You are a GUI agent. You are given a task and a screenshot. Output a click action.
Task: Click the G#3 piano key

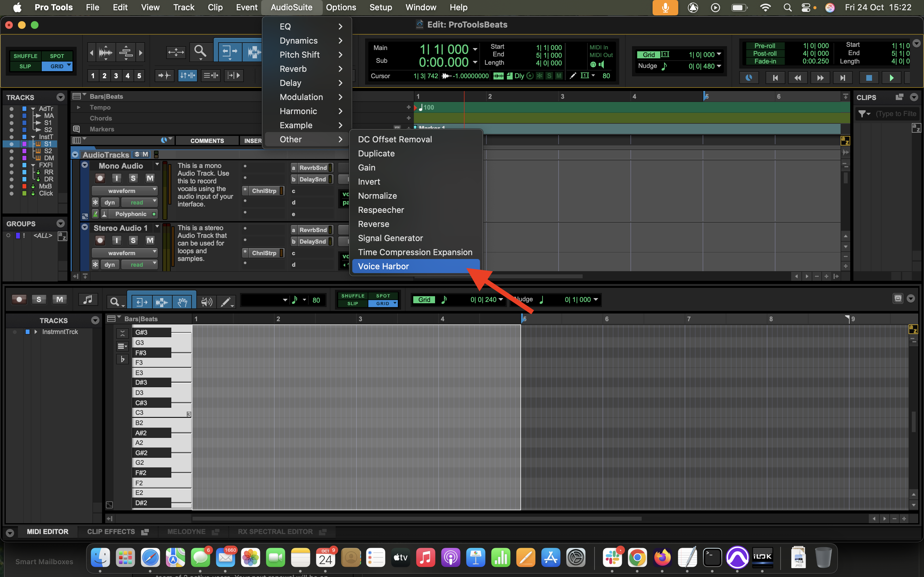point(151,332)
